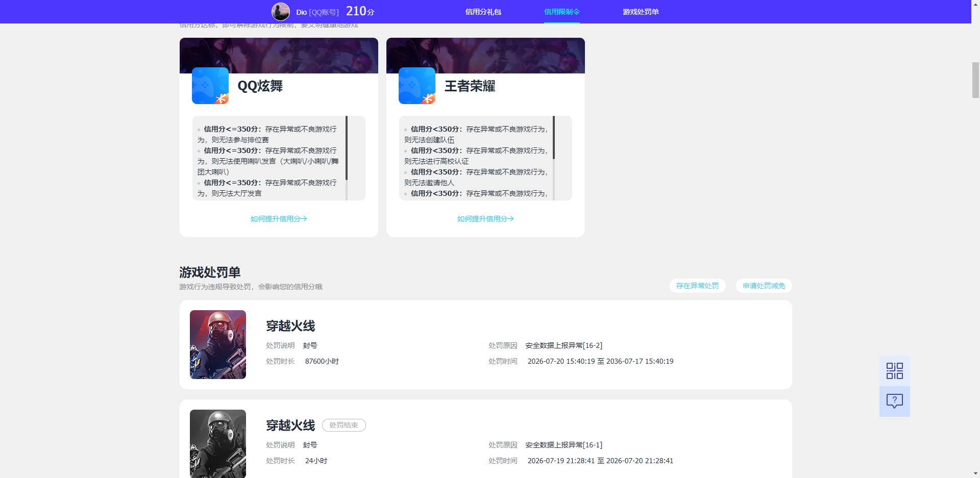The image size is (980, 478).
Task: Click the 87600小时 ban 穿越火线 thumbnail
Action: tap(218, 344)
